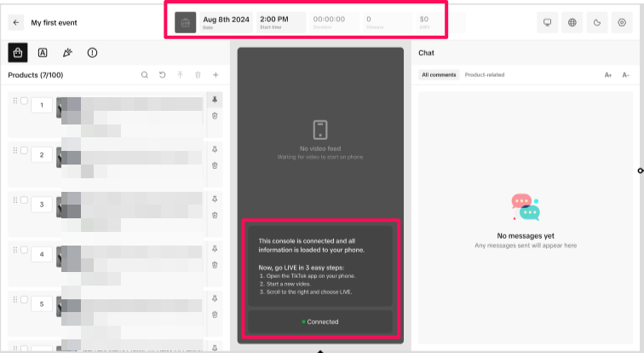Open the products shopping bag panel

coord(16,53)
